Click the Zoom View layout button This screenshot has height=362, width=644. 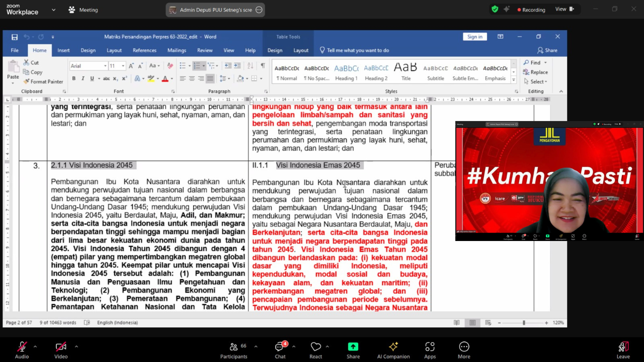[565, 9]
